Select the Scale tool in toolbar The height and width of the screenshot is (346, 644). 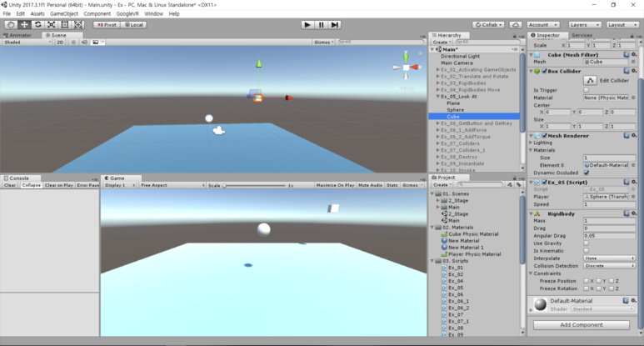(52, 25)
